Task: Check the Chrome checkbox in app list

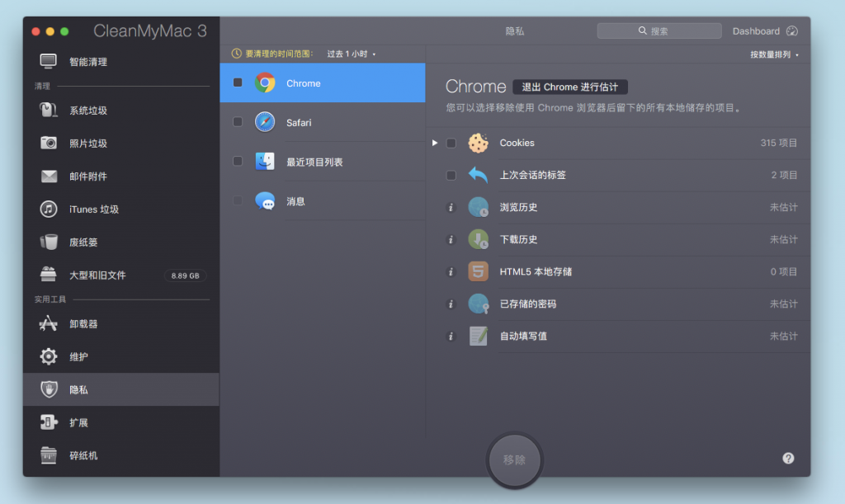Action: pos(238,82)
